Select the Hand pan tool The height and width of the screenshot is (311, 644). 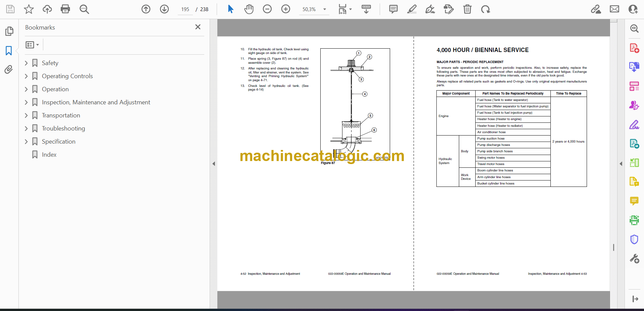click(x=249, y=9)
